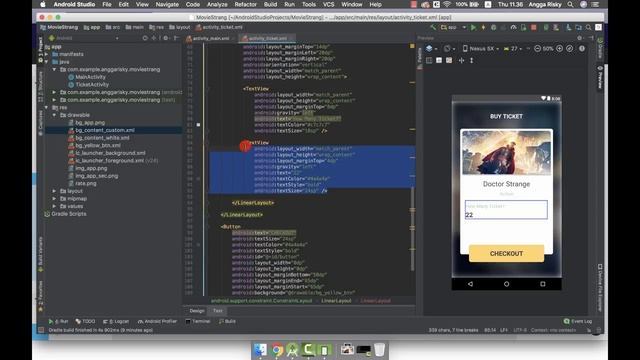Screen dimensions: 640x360
Task: Hide the Preview panel
Action: coord(591,38)
